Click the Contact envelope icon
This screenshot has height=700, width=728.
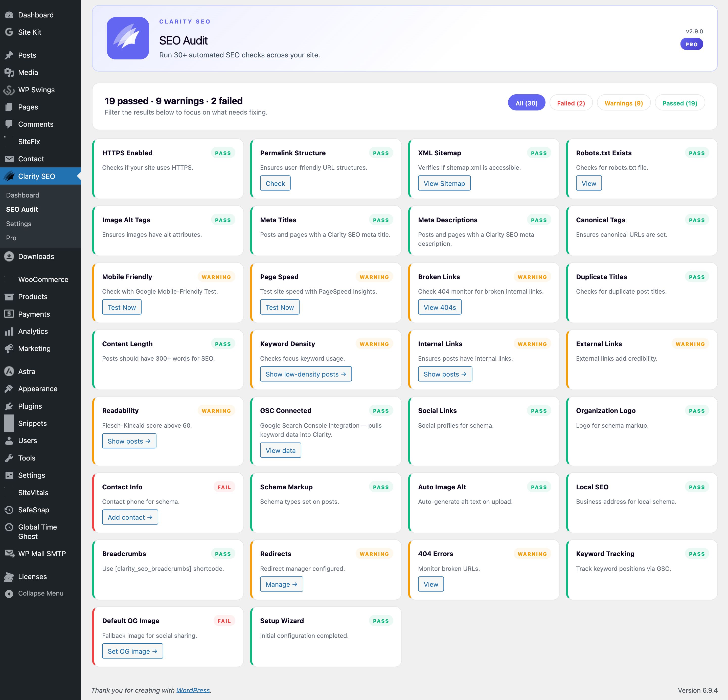coord(9,159)
